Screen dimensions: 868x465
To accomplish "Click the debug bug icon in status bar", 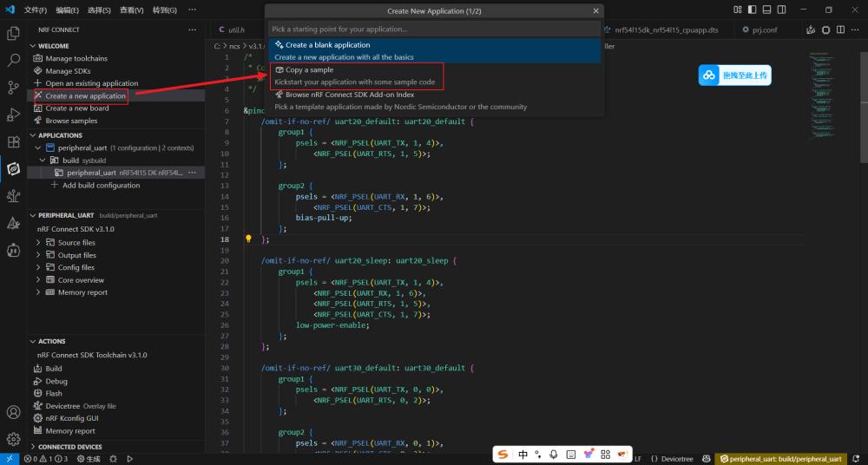I will (x=114, y=459).
